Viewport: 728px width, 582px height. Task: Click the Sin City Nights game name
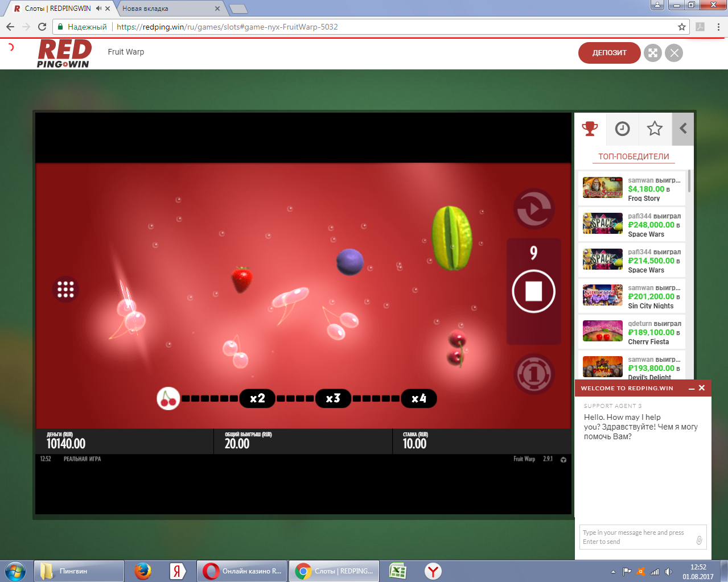coord(651,306)
